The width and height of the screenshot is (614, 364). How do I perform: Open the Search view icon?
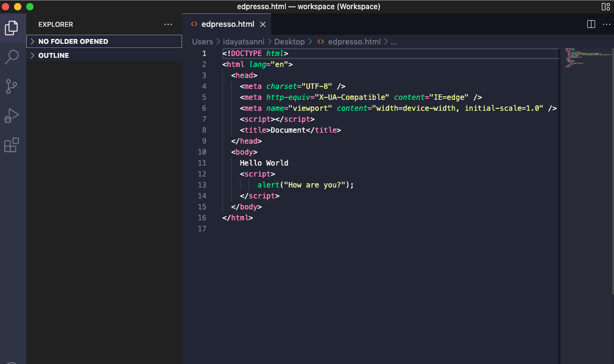coord(12,57)
